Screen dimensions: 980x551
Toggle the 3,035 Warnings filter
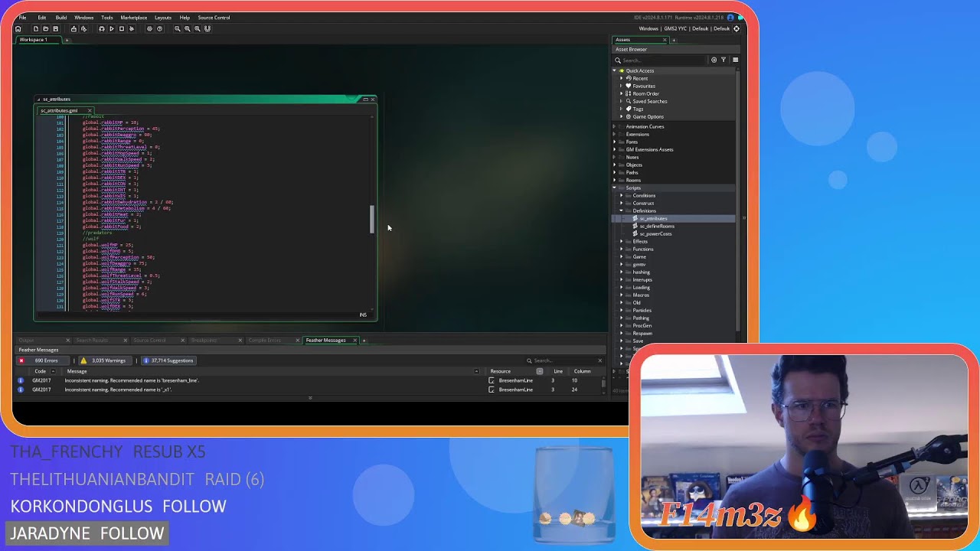point(106,360)
